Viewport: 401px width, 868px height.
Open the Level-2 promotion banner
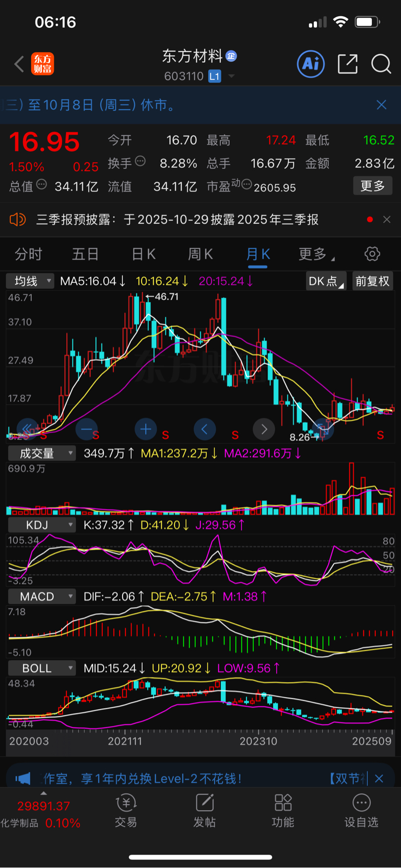[200, 779]
